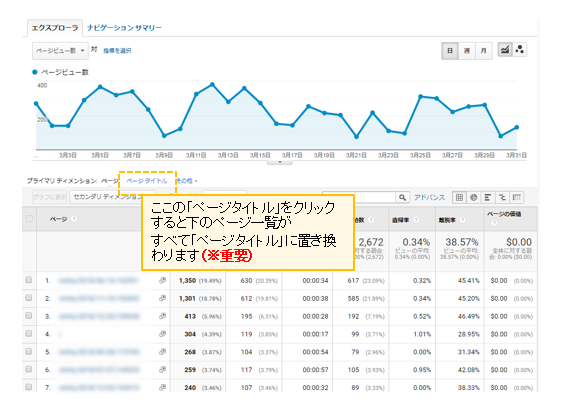Check the checkbox for row 2
Image resolution: width=562 pixels, height=409 pixels.
[29, 298]
